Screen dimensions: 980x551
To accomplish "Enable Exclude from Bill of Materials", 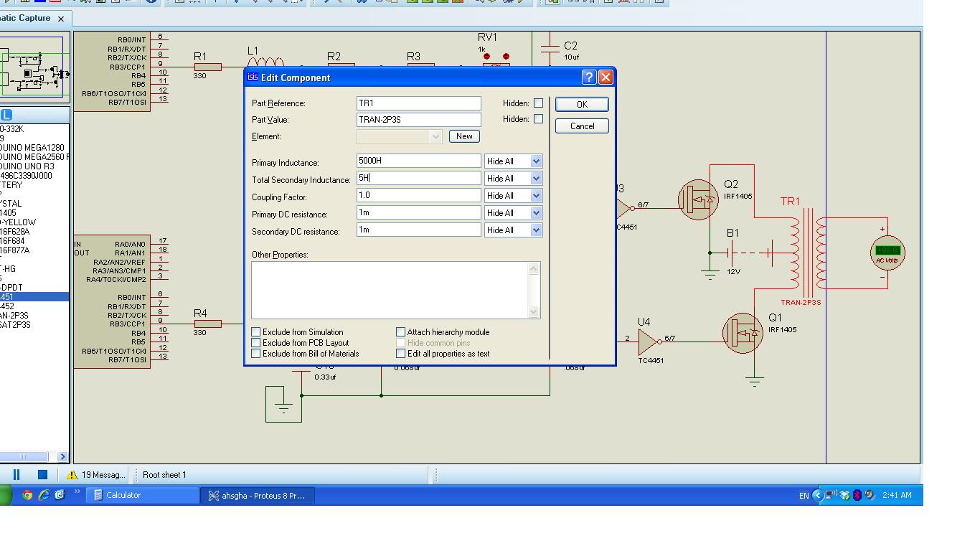I will pyautogui.click(x=255, y=354).
